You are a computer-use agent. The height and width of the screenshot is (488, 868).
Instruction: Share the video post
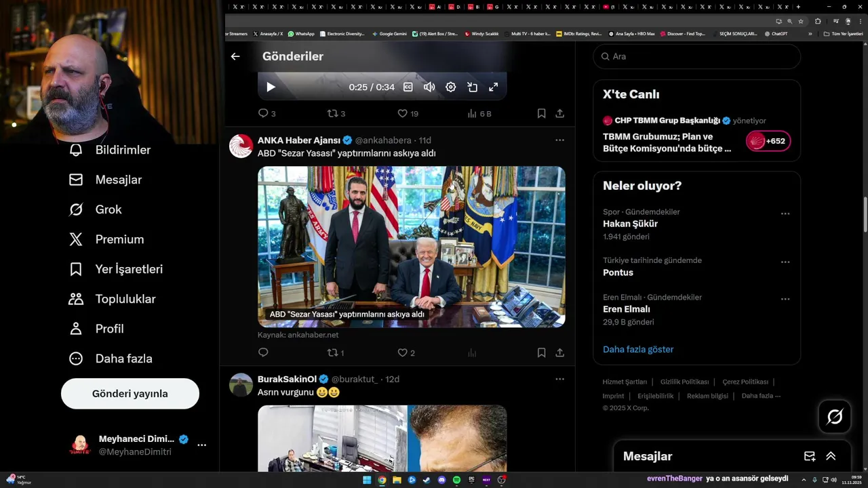point(560,113)
